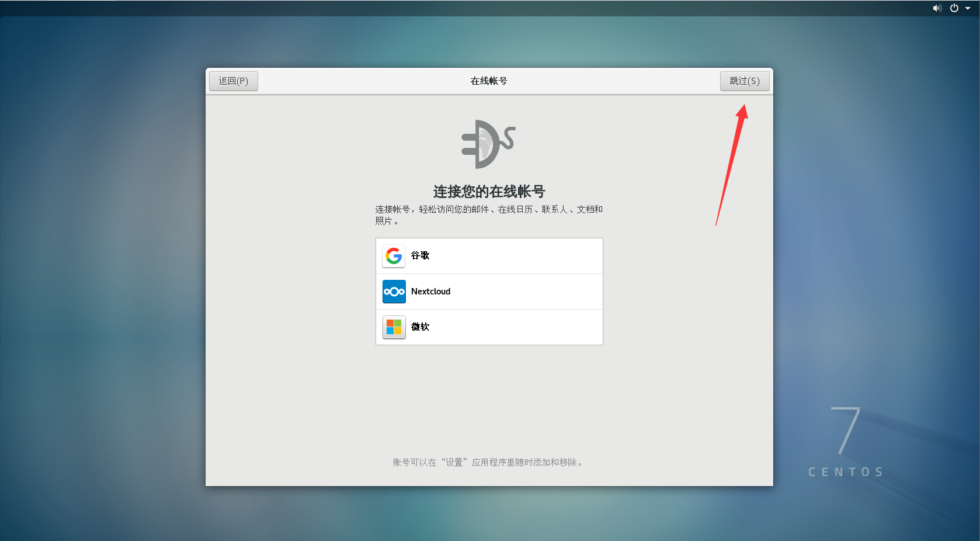Screen dimensions: 980x541
Task: Select the 微软 account label
Action: coord(420,327)
